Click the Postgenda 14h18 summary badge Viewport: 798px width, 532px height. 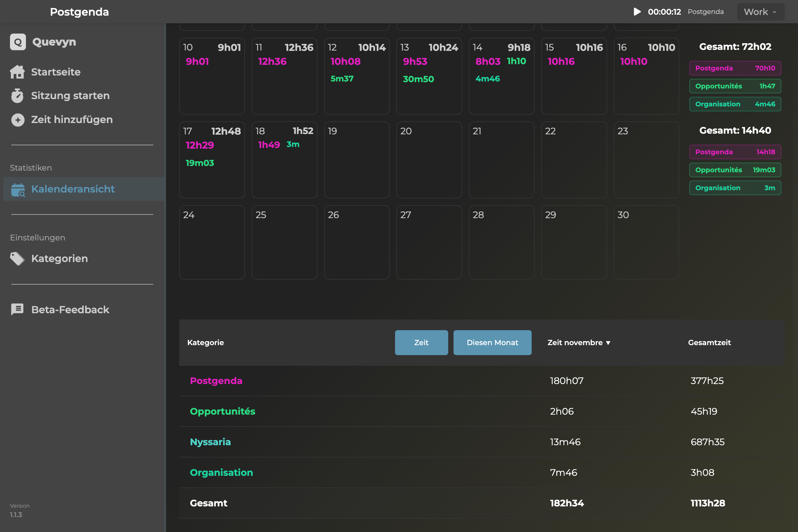735,152
